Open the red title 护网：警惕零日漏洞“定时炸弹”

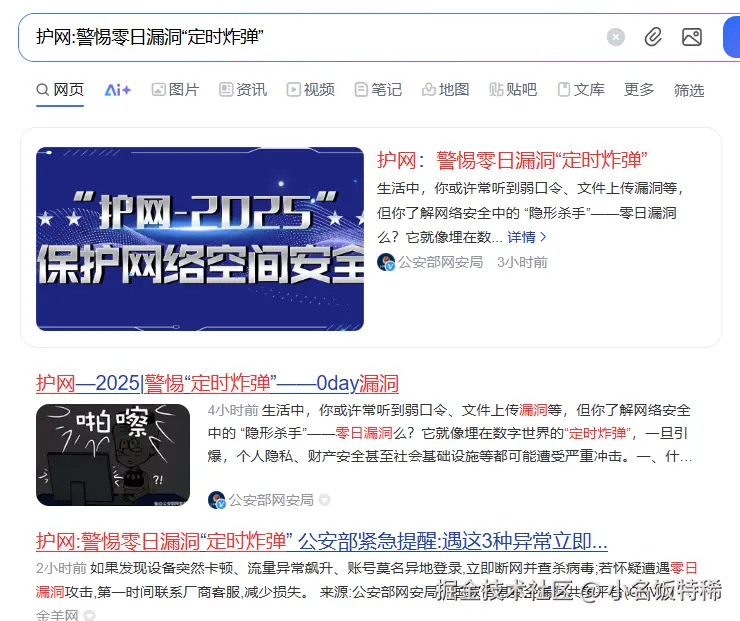[512, 160]
